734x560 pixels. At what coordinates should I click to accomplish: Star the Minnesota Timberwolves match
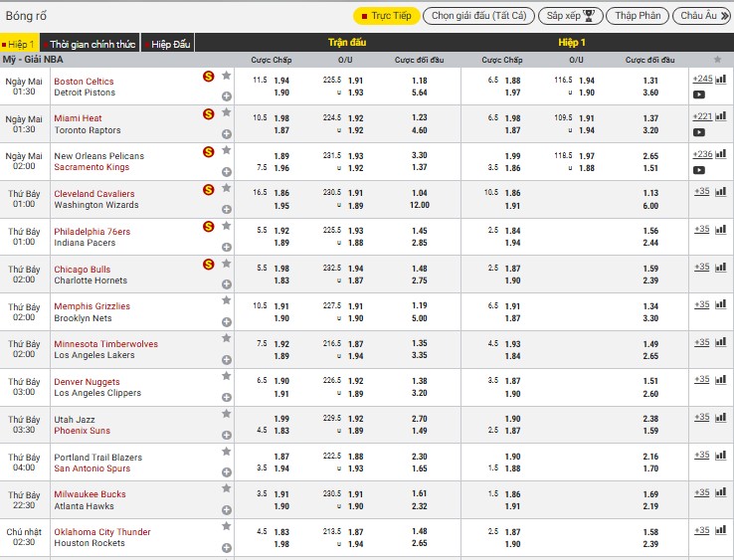[226, 338]
